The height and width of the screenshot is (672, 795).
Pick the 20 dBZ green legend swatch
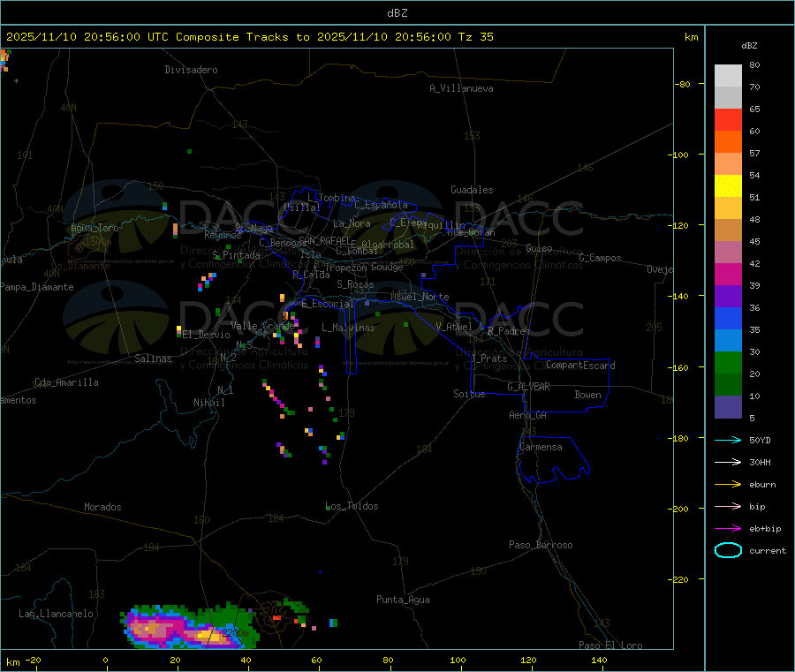click(728, 362)
